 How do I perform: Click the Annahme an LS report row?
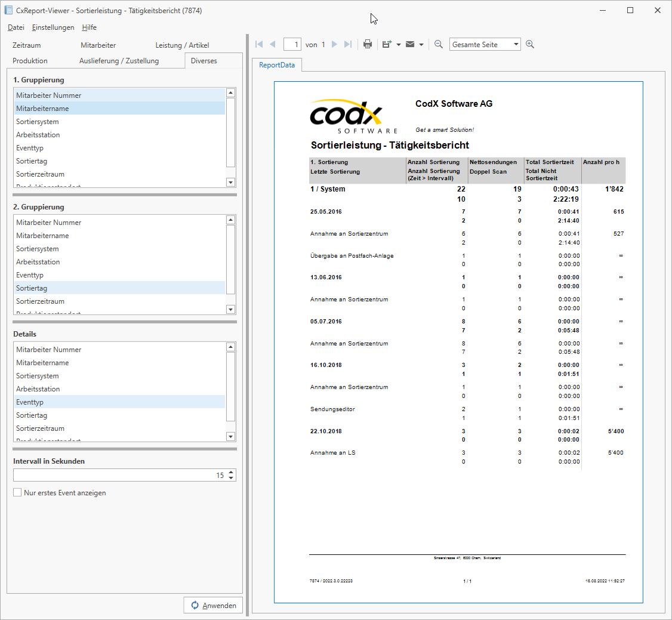(467, 457)
